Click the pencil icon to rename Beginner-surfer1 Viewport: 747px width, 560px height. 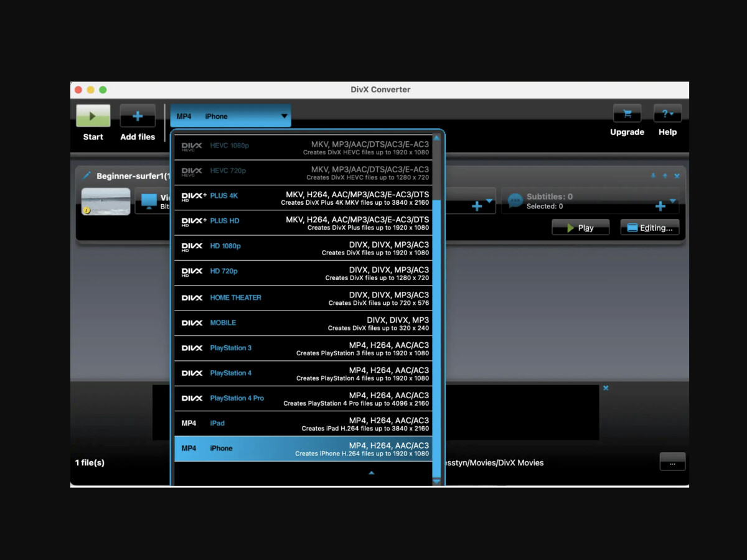coord(87,176)
